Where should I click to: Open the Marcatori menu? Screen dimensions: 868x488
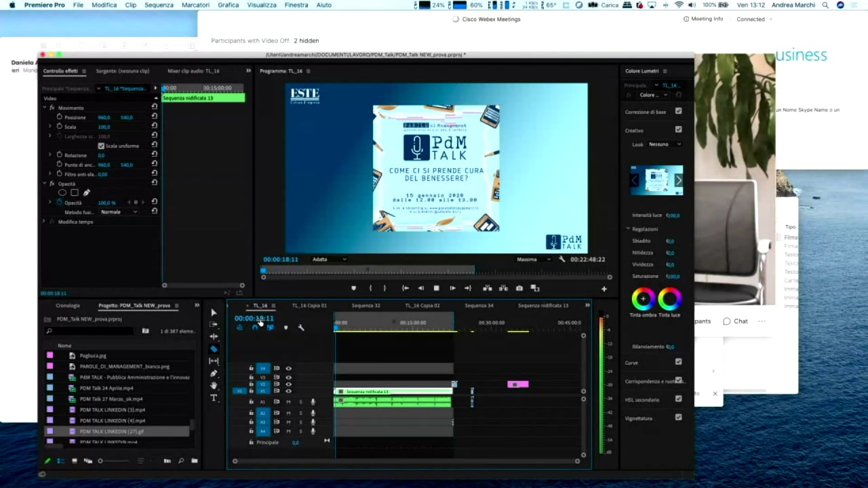click(x=195, y=5)
